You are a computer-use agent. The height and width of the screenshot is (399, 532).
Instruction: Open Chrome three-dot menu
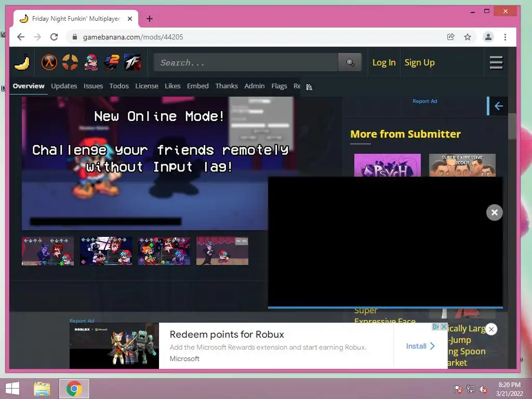pyautogui.click(x=505, y=37)
